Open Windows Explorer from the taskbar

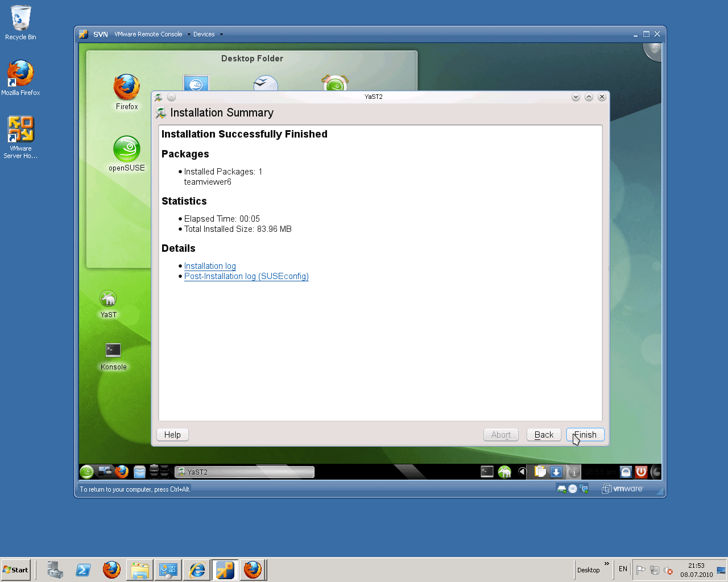pos(140,569)
